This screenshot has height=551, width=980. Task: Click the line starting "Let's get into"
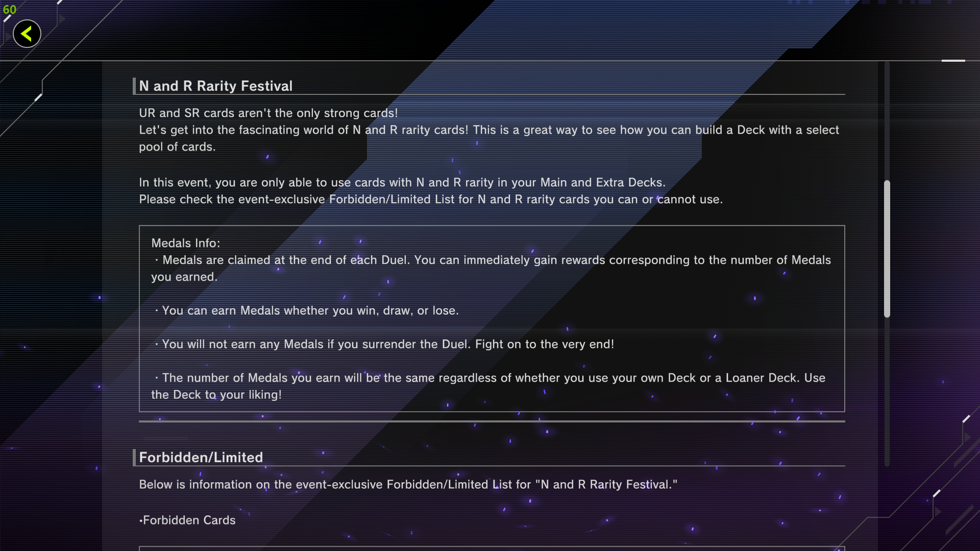click(x=488, y=130)
